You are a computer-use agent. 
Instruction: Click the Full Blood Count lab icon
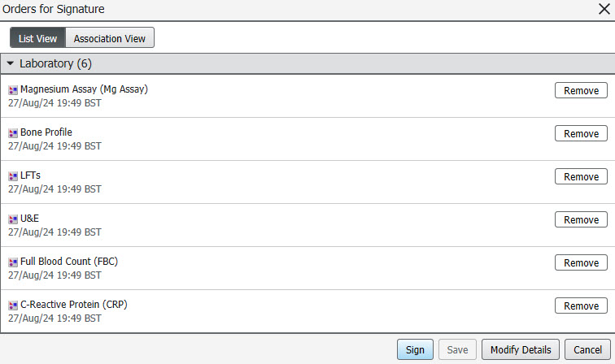(13, 262)
